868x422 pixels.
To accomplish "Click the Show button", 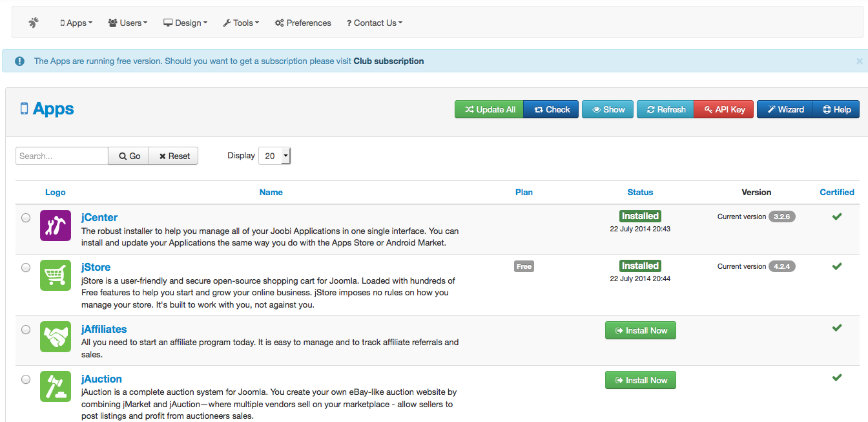I will coord(608,109).
